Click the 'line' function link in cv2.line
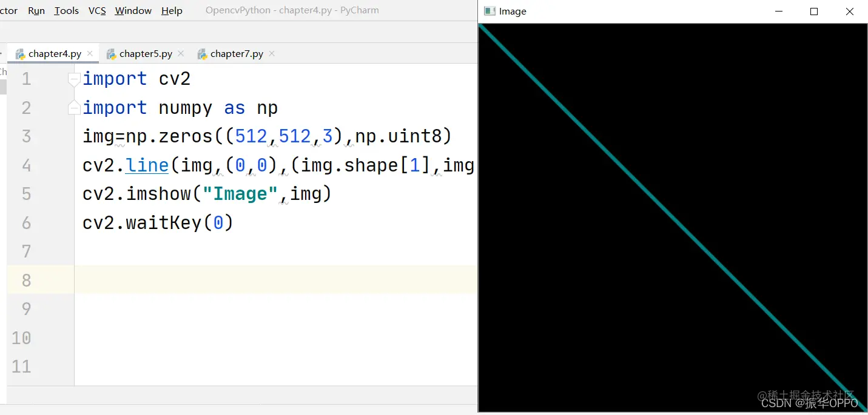This screenshot has width=868, height=415. pyautogui.click(x=147, y=165)
